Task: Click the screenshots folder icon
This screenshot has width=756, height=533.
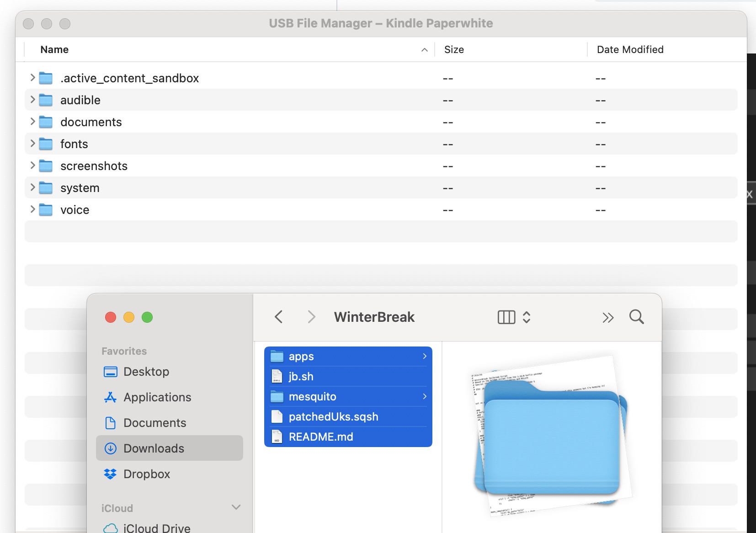Action: point(46,166)
